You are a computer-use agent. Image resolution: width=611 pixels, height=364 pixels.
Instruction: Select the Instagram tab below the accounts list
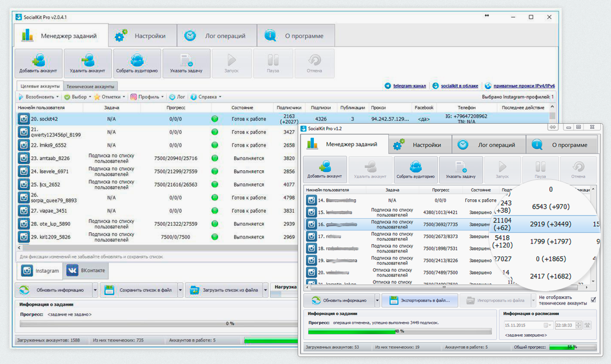(40, 270)
